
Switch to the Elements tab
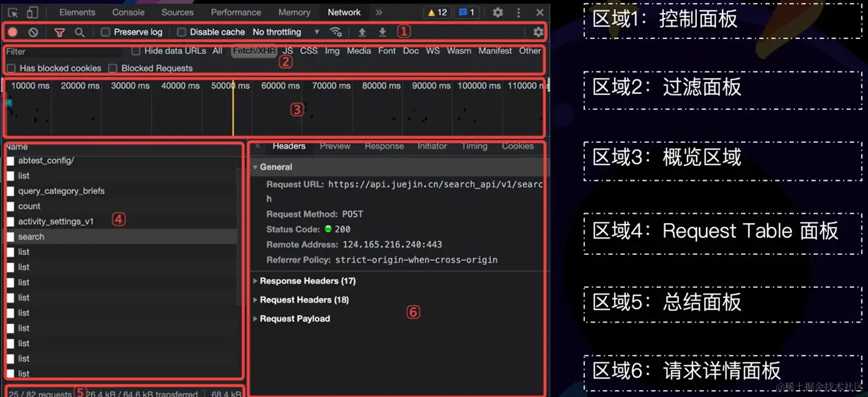click(77, 12)
